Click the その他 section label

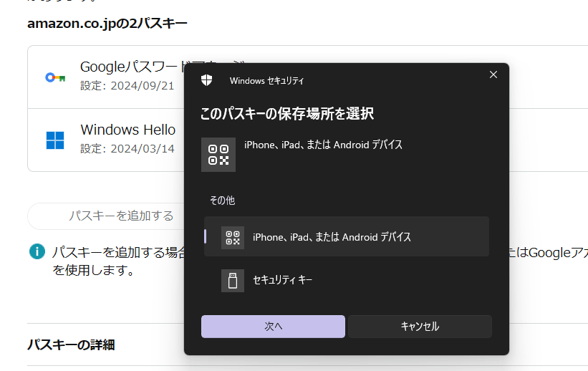(222, 201)
